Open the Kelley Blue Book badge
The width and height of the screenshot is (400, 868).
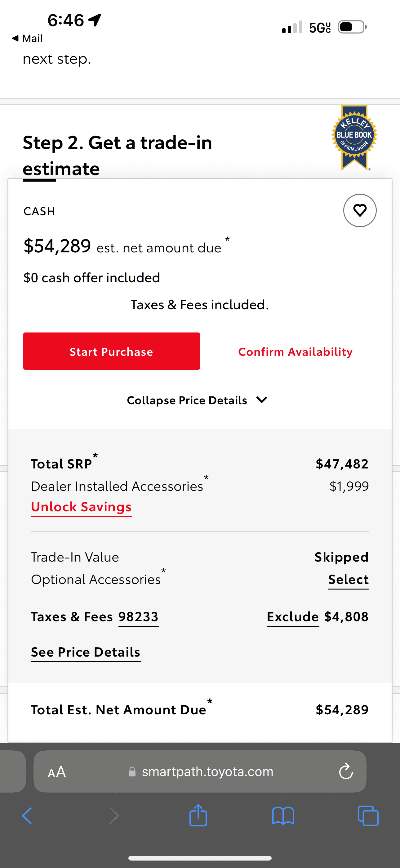pyautogui.click(x=354, y=138)
